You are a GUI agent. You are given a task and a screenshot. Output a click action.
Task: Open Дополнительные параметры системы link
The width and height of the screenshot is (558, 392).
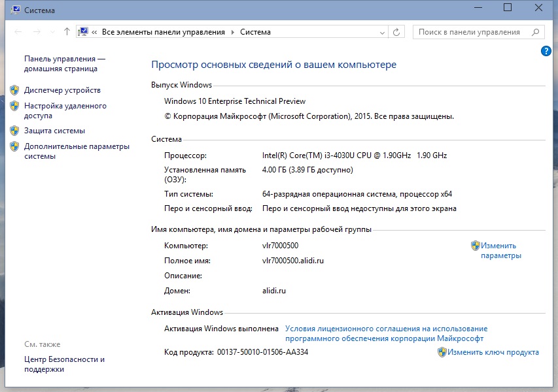77,151
